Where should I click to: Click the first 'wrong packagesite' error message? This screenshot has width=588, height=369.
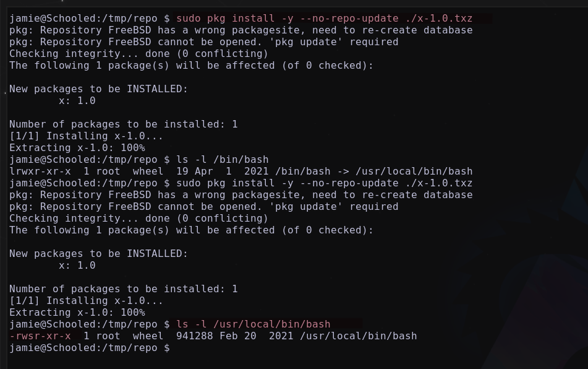tap(241, 30)
